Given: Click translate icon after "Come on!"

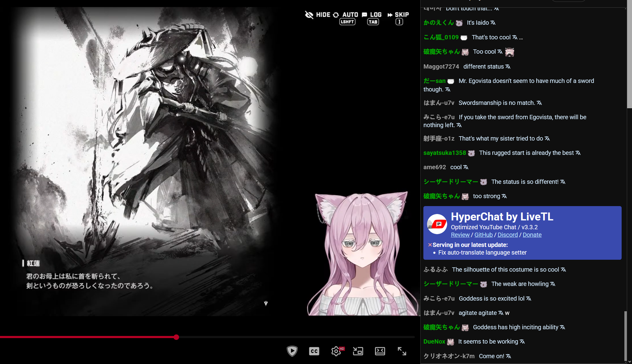Looking at the screenshot, I should (x=508, y=356).
